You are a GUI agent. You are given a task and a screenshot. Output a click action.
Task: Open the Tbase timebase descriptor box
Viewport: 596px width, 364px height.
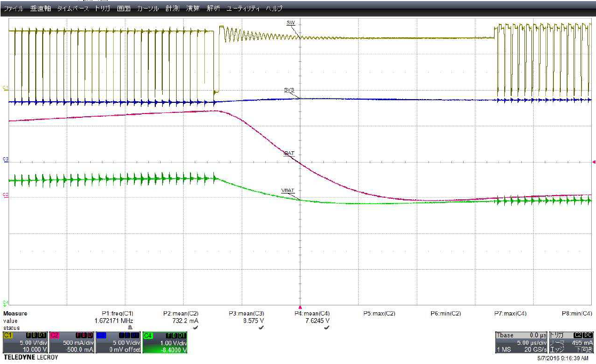point(521,342)
